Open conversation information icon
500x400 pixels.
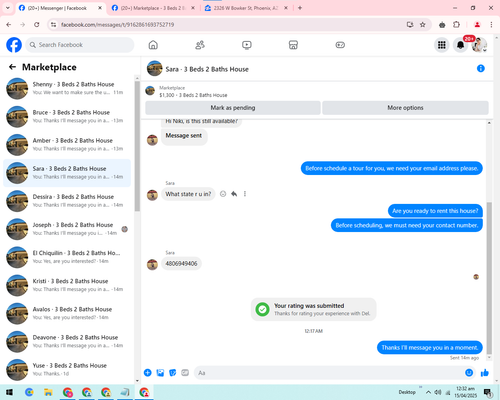tap(481, 68)
